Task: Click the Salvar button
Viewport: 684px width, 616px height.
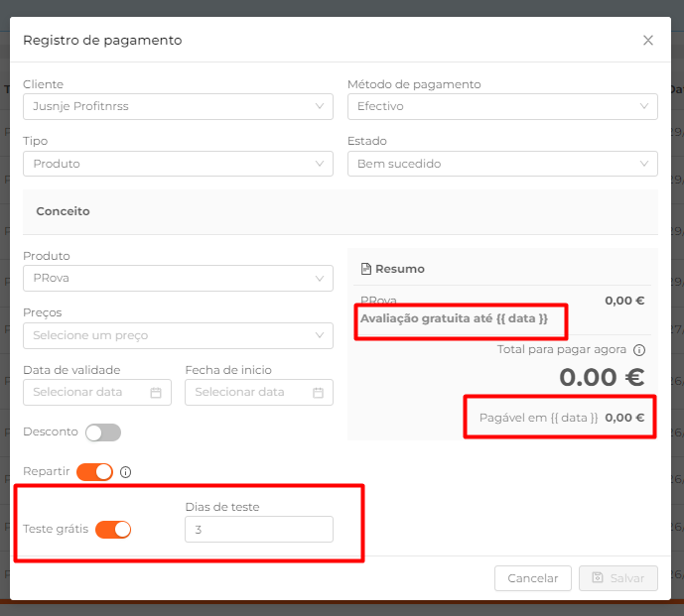Action: 618,578
